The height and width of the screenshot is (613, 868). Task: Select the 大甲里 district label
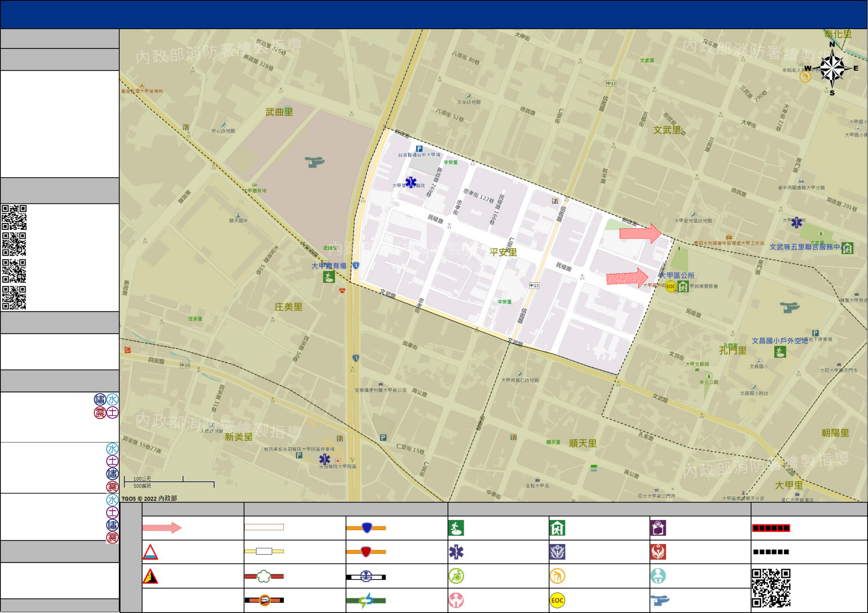click(x=789, y=485)
